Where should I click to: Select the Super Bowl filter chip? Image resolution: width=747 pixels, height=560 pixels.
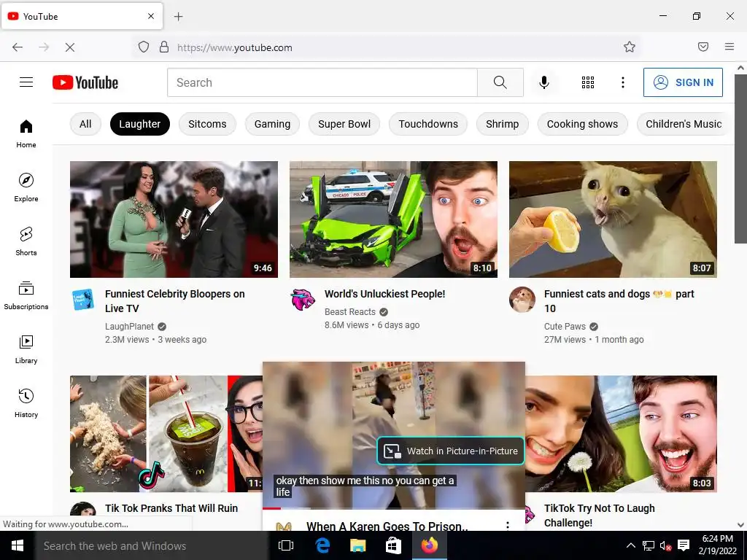[344, 124]
